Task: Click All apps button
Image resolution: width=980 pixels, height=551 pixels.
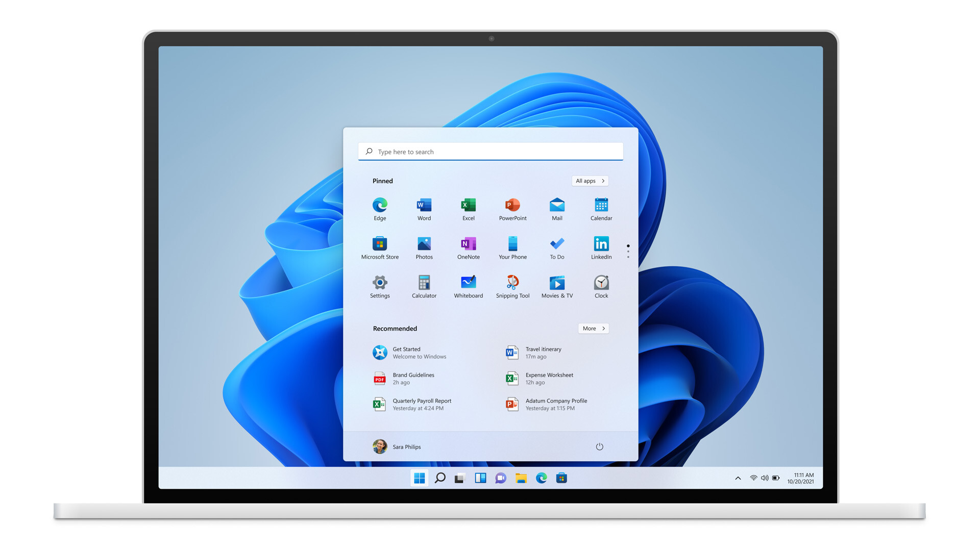Action: [589, 180]
